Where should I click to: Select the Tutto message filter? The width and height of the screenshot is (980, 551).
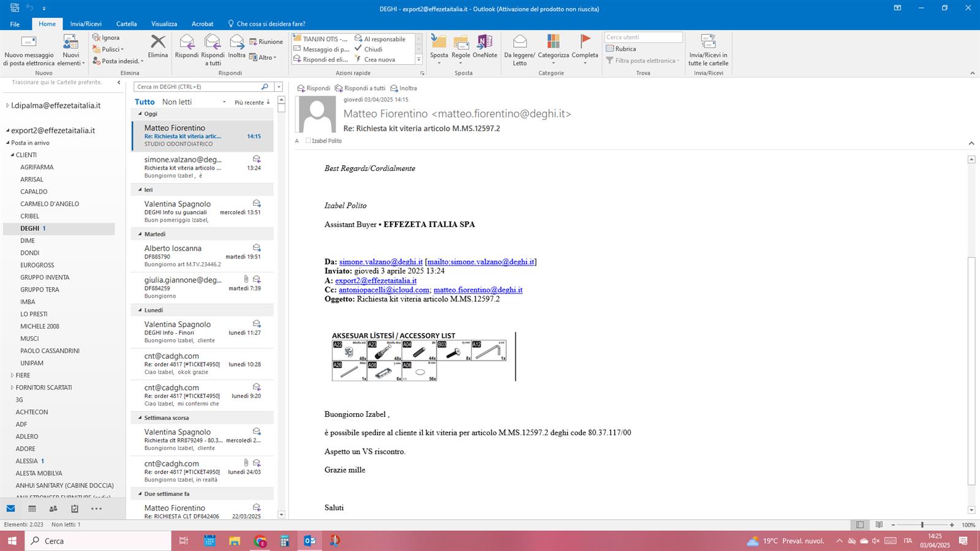point(145,102)
